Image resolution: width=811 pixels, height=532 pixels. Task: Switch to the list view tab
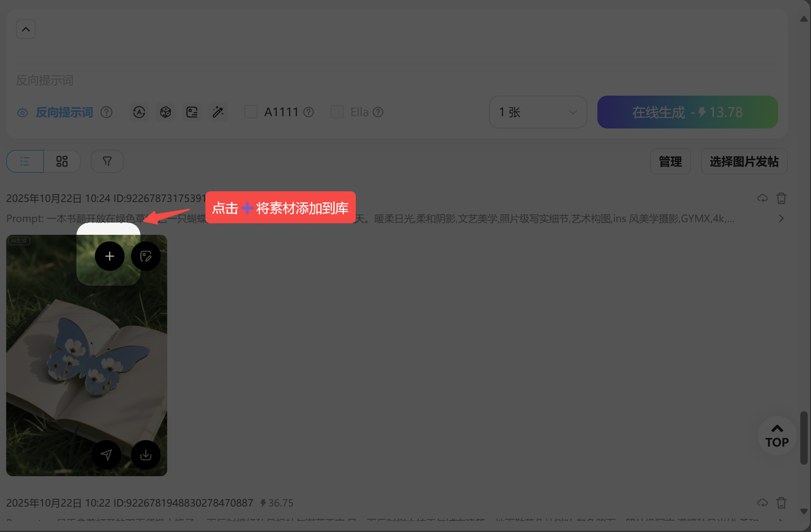pos(25,161)
